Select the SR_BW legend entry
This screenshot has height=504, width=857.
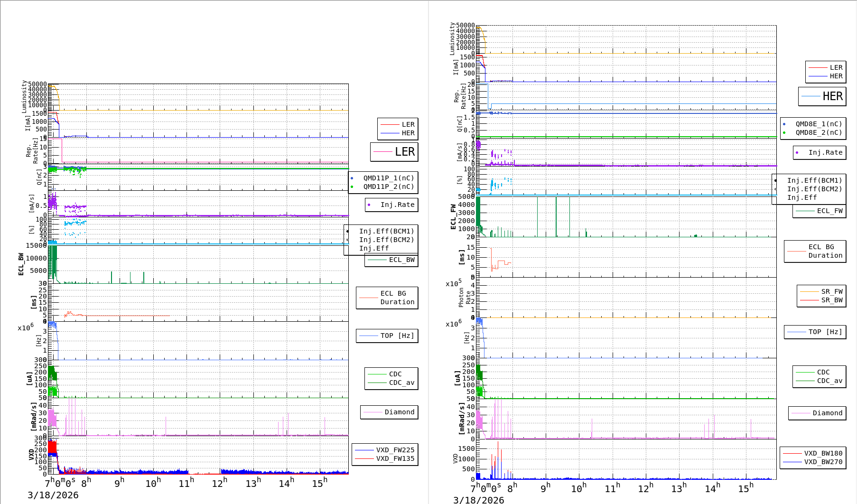coord(831,300)
